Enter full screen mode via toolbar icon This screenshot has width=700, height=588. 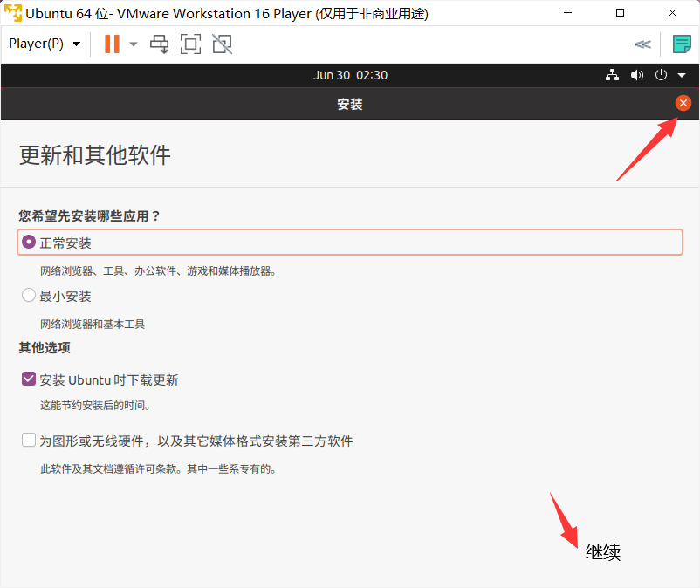tap(190, 44)
